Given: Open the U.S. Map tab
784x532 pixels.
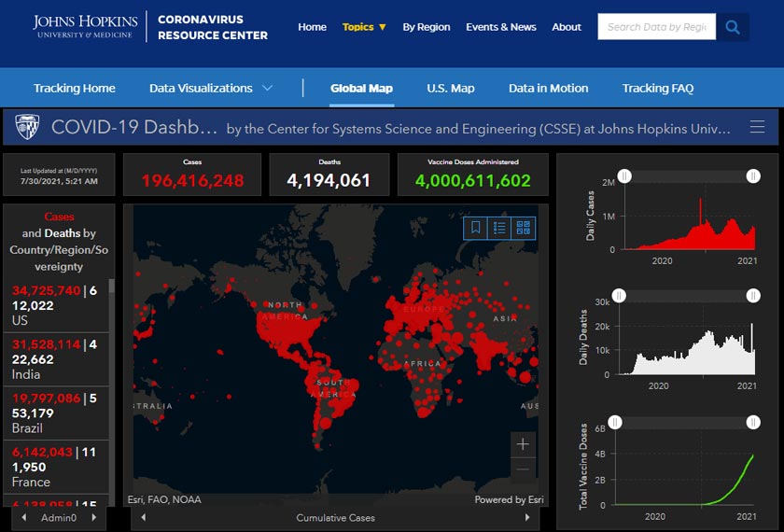Looking at the screenshot, I should coord(451,89).
